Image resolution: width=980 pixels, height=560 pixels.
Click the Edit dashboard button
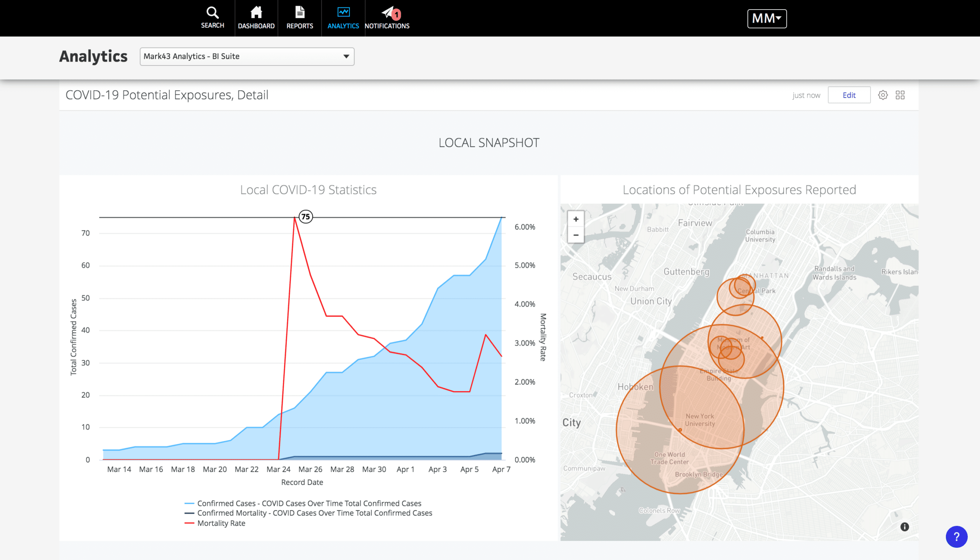[x=849, y=95]
